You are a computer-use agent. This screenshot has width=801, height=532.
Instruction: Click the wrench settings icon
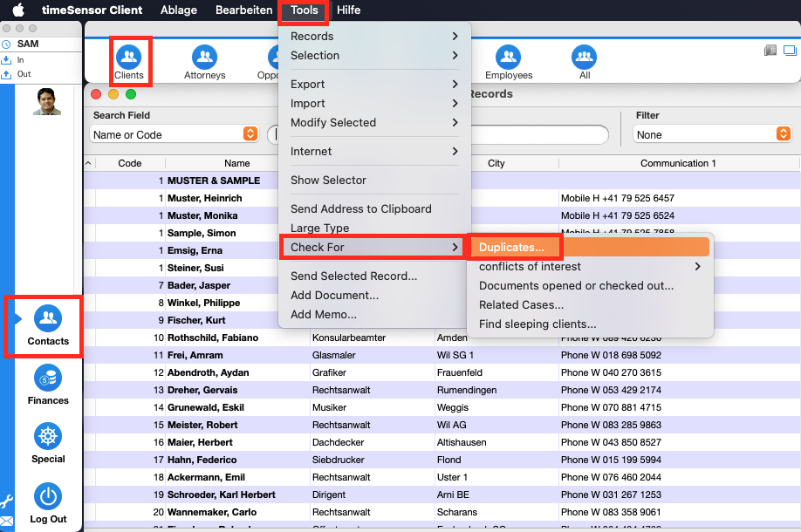7,501
